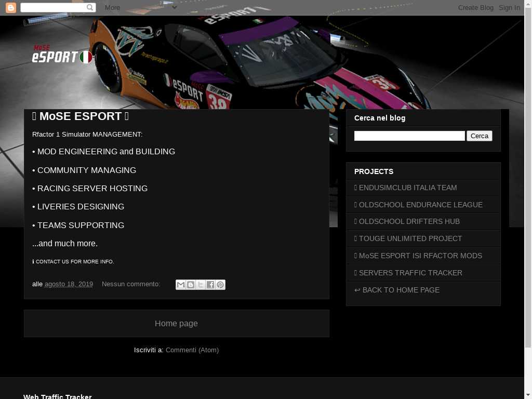Click the BlogThis! share icon
This screenshot has width=532, height=399.
pos(191,285)
